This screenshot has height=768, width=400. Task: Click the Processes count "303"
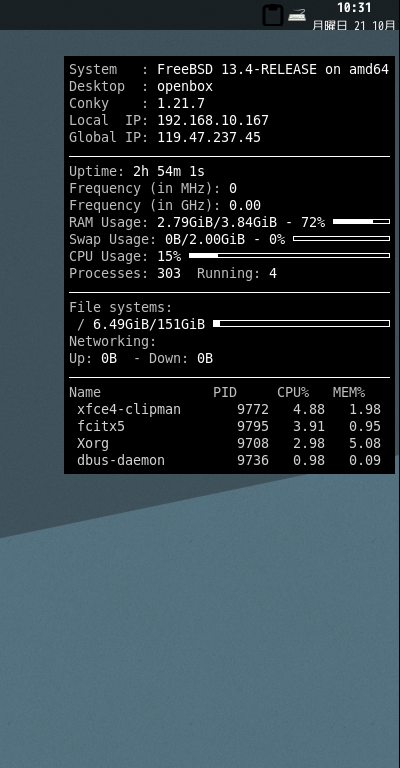tap(169, 273)
